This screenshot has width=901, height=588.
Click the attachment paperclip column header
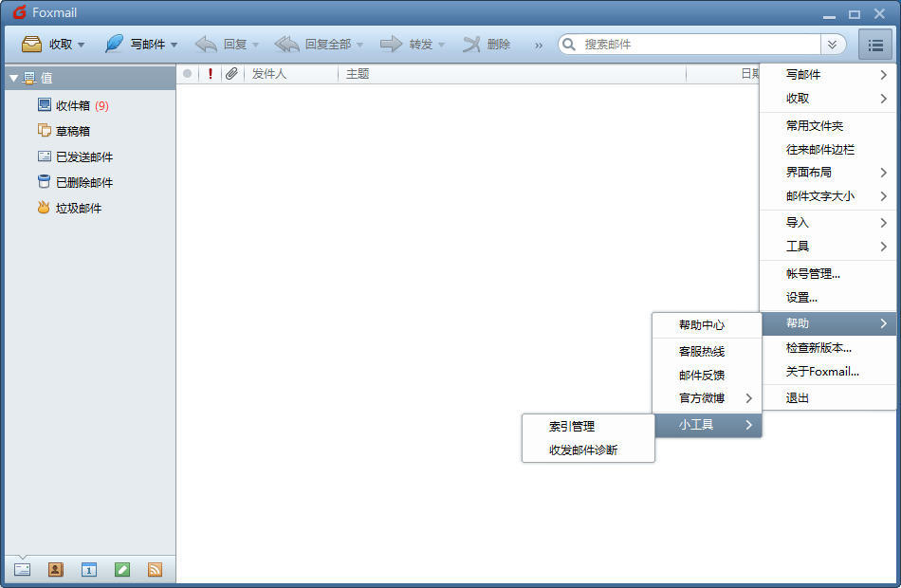point(230,73)
